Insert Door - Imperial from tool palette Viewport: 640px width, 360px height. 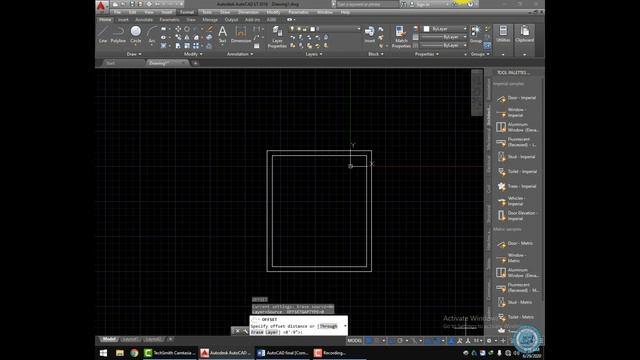[516, 98]
